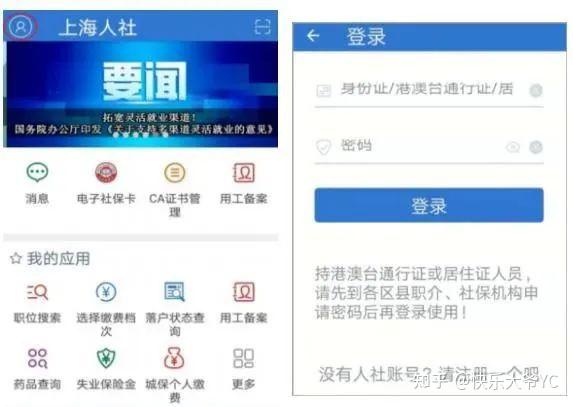Open the 要闻 news banner
573x407 pixels.
(141, 94)
